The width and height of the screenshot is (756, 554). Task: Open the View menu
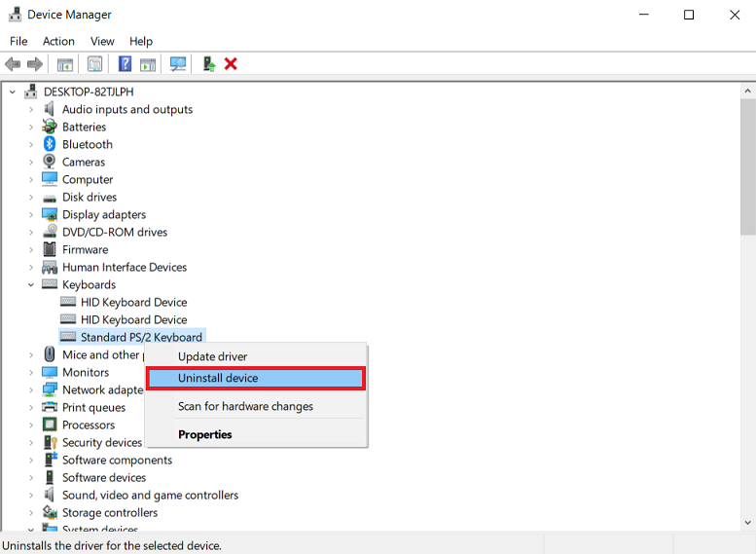point(102,42)
